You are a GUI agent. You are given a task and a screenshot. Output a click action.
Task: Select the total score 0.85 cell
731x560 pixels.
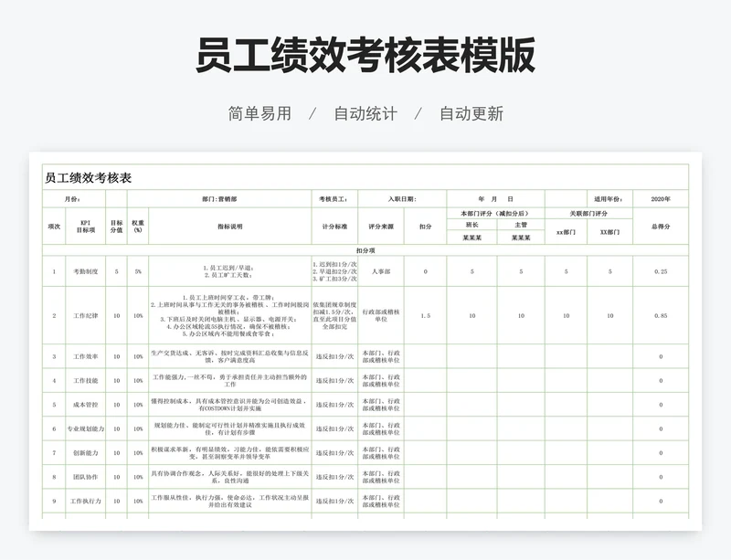click(x=661, y=316)
